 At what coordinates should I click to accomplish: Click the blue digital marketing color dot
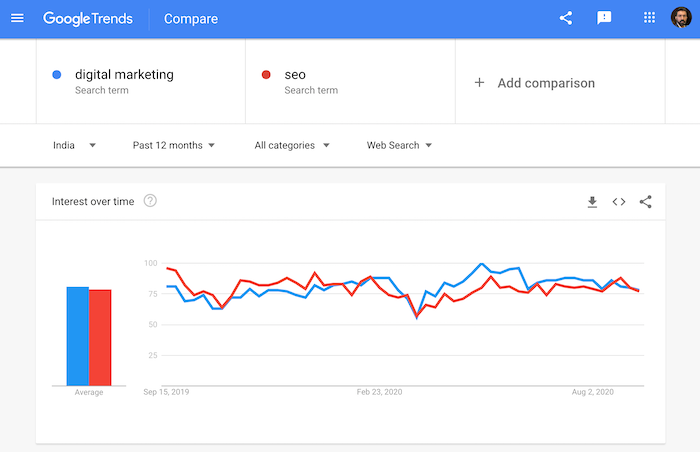point(57,75)
